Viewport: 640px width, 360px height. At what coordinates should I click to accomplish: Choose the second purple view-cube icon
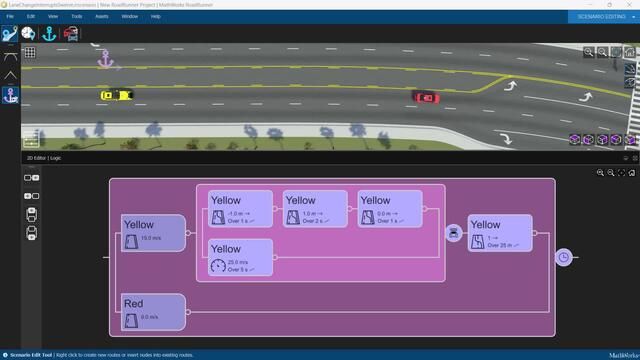click(589, 140)
